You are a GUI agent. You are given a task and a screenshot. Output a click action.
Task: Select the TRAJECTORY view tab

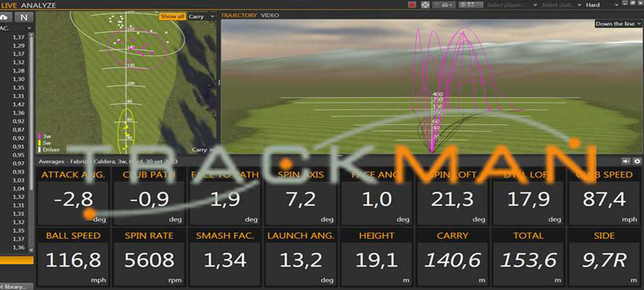[239, 15]
